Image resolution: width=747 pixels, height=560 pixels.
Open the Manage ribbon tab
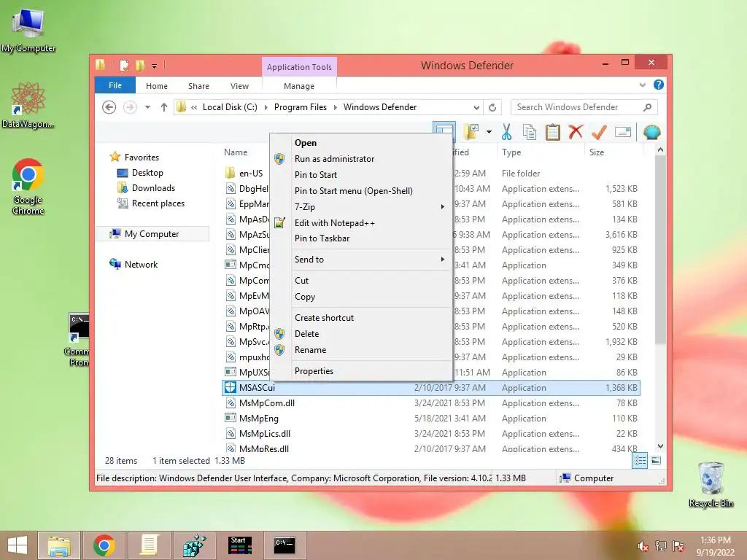[298, 86]
